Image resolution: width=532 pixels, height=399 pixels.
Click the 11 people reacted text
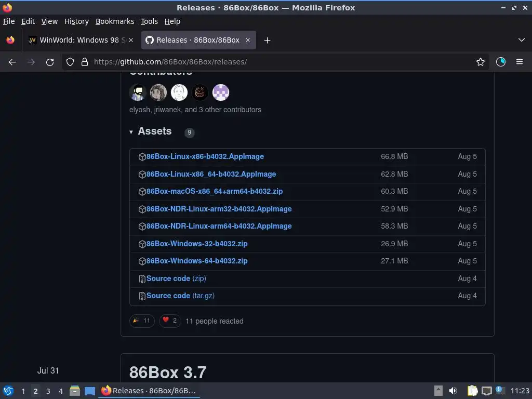(x=215, y=321)
